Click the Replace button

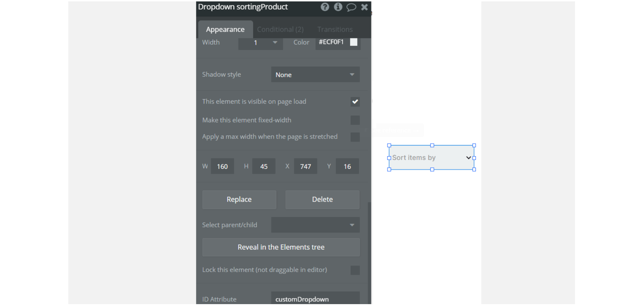click(239, 199)
